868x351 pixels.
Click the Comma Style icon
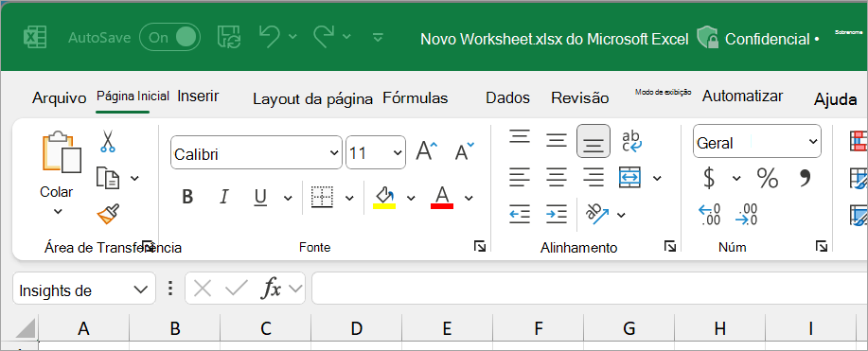click(806, 177)
